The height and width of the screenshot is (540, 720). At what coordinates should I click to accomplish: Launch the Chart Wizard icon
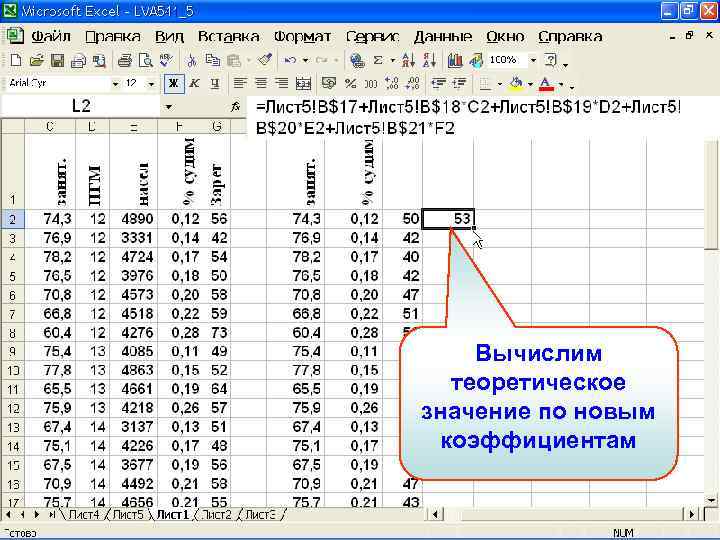pyautogui.click(x=455, y=60)
